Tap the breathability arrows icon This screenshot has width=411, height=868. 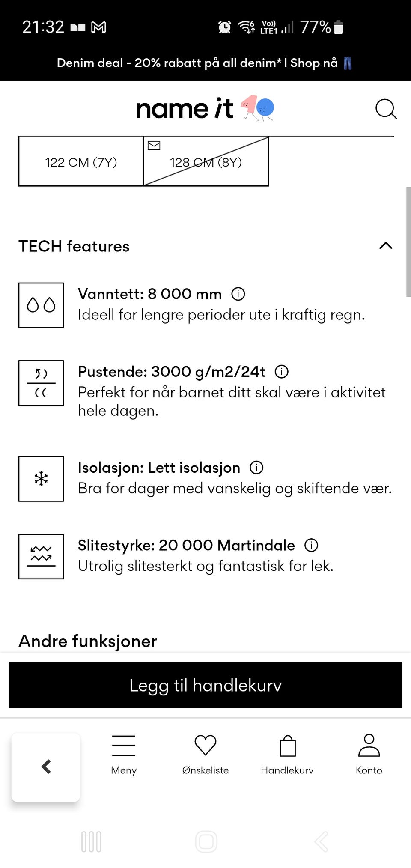click(41, 383)
